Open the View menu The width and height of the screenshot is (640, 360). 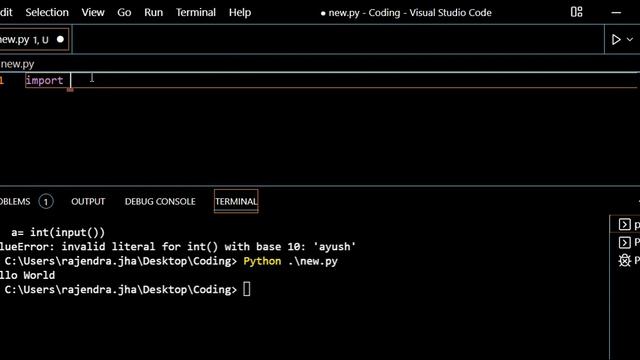coord(93,12)
